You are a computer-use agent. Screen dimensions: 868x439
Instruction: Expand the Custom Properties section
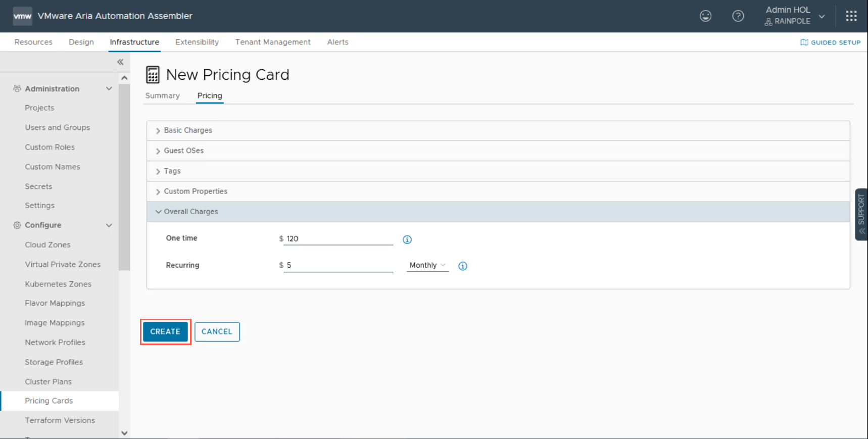tap(195, 191)
